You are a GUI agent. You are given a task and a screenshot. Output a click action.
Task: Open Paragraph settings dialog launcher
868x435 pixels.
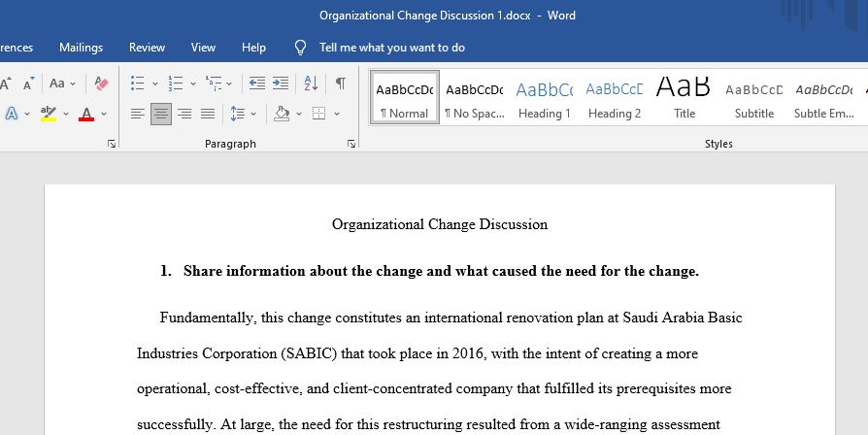tap(351, 144)
